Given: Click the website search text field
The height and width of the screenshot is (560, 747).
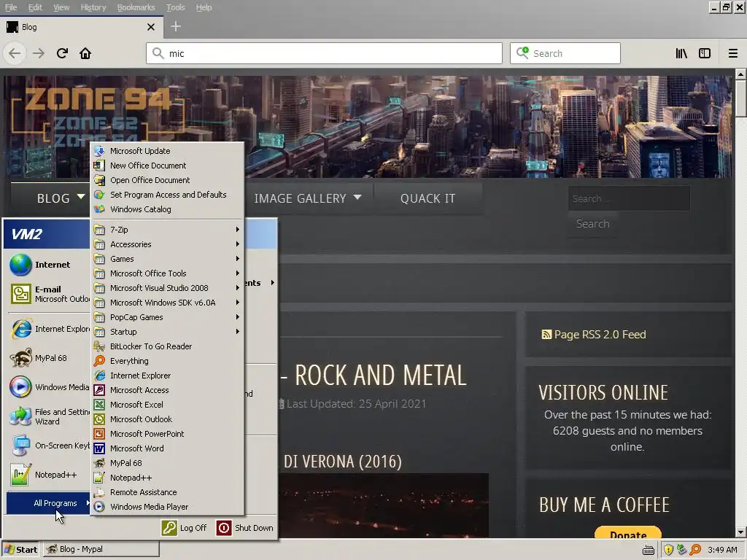Looking at the screenshot, I should click(x=629, y=198).
